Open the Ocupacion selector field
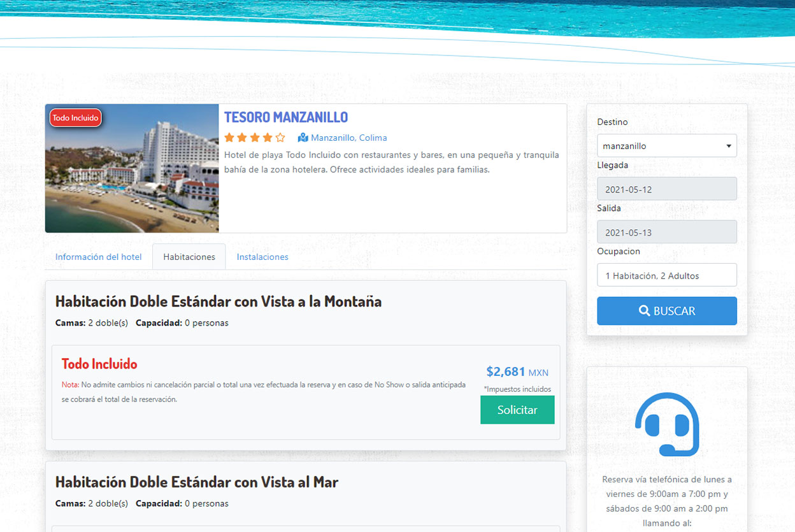 pos(666,275)
